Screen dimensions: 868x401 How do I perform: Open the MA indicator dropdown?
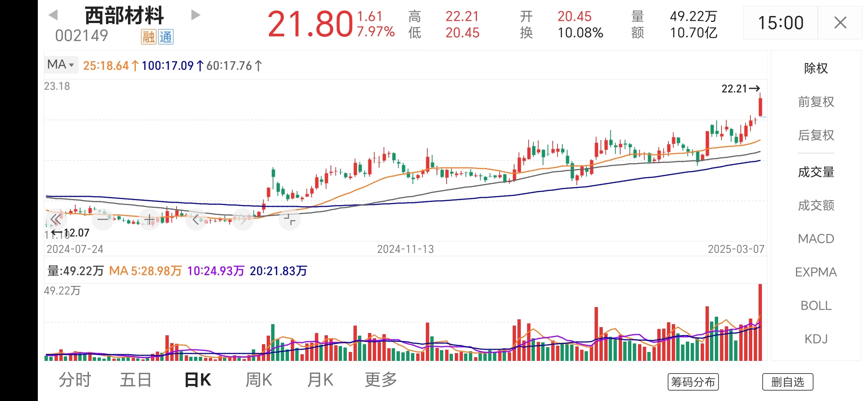click(61, 65)
